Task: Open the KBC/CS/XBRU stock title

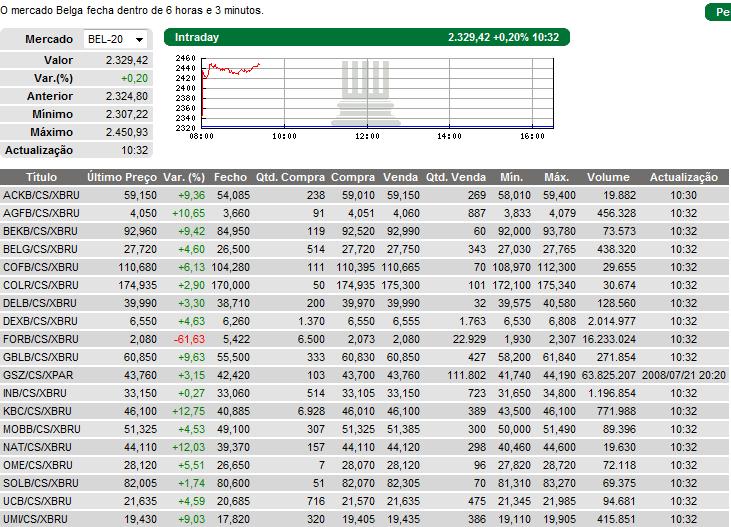Action: tap(37, 411)
